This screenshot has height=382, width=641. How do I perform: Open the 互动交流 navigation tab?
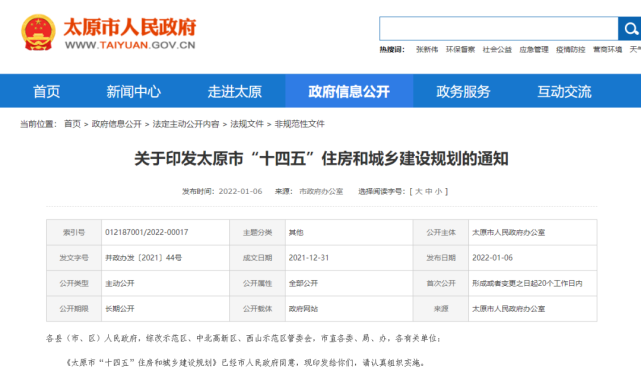pyautogui.click(x=564, y=91)
